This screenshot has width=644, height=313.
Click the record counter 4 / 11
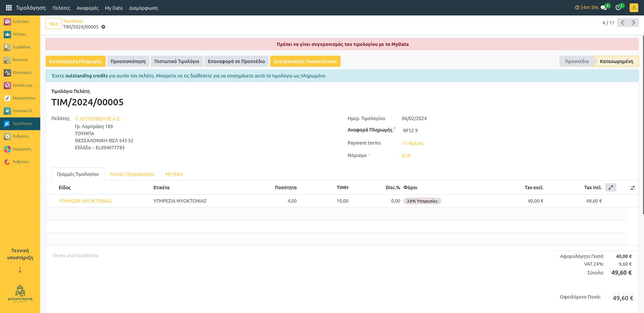[x=608, y=23]
